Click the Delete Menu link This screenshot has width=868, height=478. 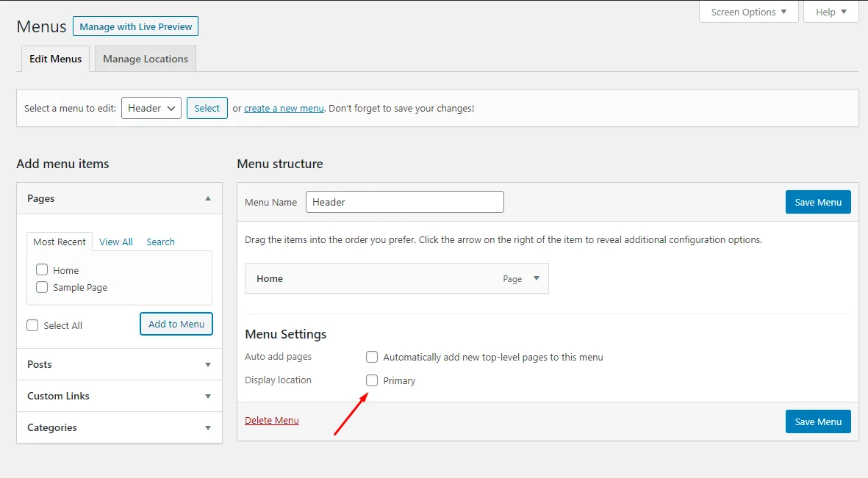pos(272,421)
